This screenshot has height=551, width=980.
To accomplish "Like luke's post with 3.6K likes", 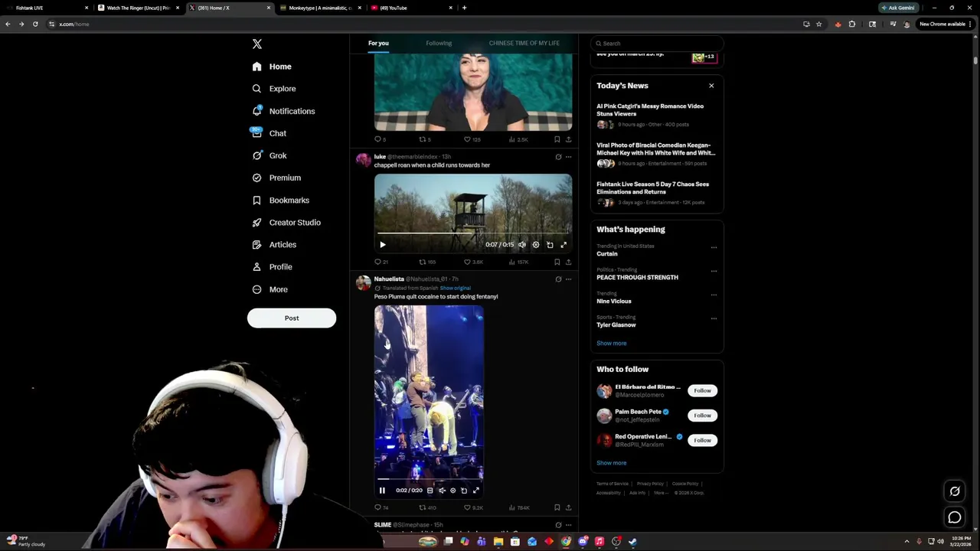I will [x=473, y=262].
